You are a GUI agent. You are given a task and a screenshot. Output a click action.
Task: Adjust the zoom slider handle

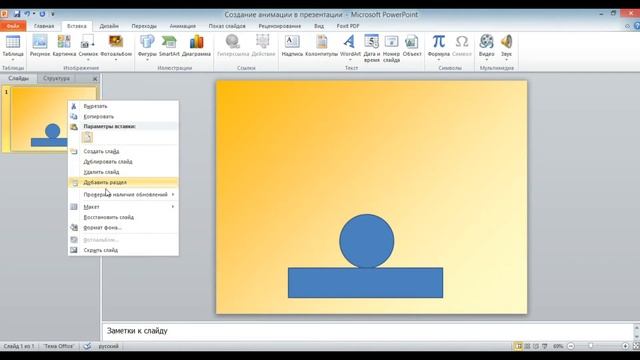(590, 346)
